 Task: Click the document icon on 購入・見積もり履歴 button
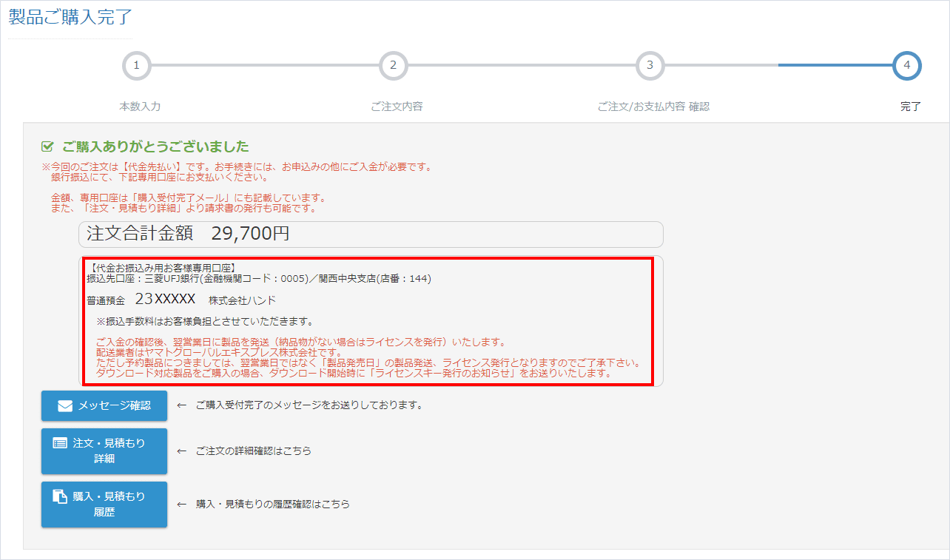pos(59,498)
